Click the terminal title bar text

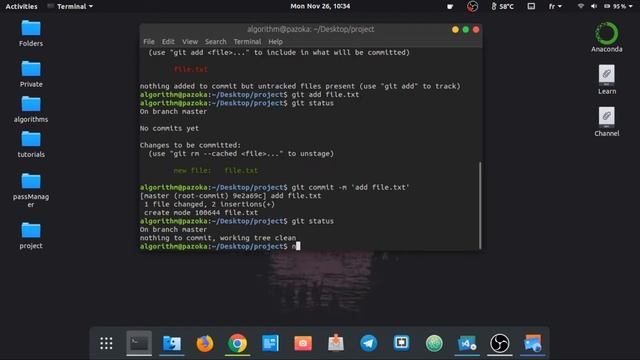[x=311, y=29]
